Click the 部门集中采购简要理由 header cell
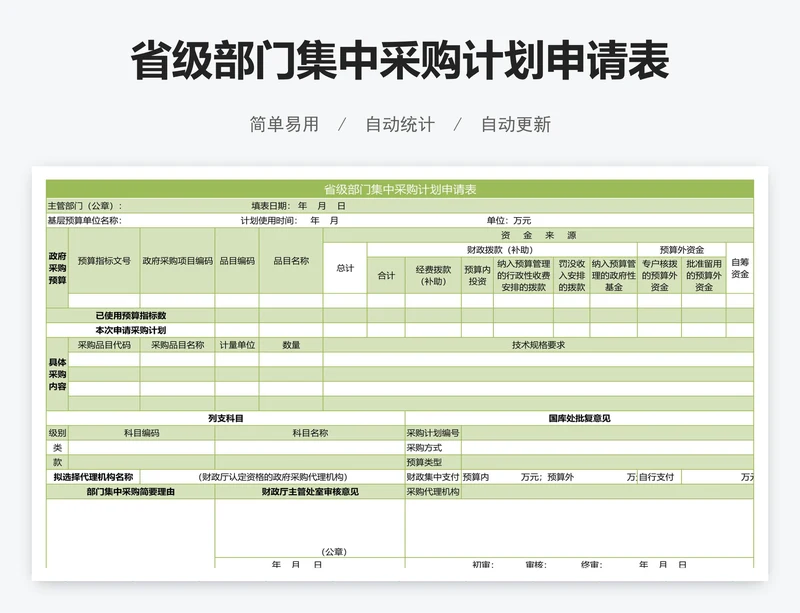800x613 pixels. (131, 492)
